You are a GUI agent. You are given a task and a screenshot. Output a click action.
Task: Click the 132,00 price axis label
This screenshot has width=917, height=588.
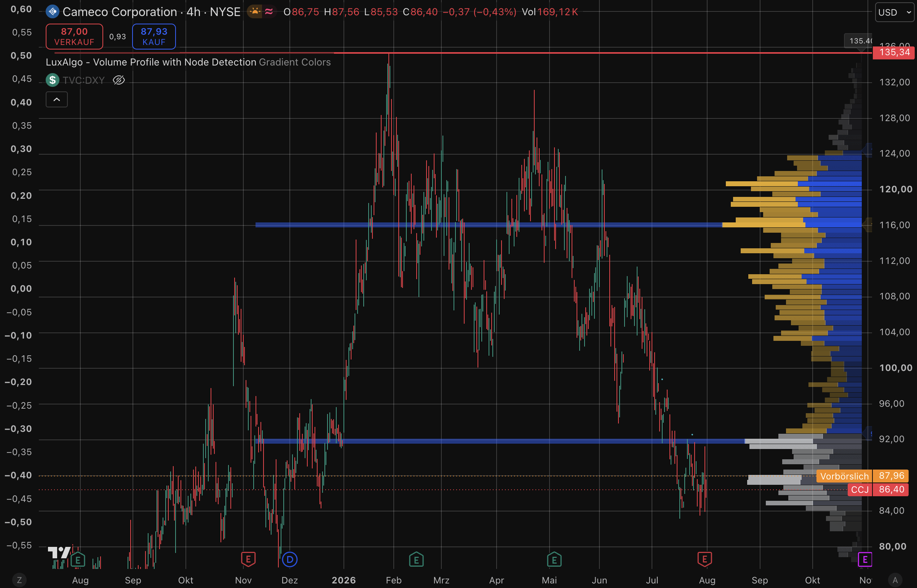point(895,82)
